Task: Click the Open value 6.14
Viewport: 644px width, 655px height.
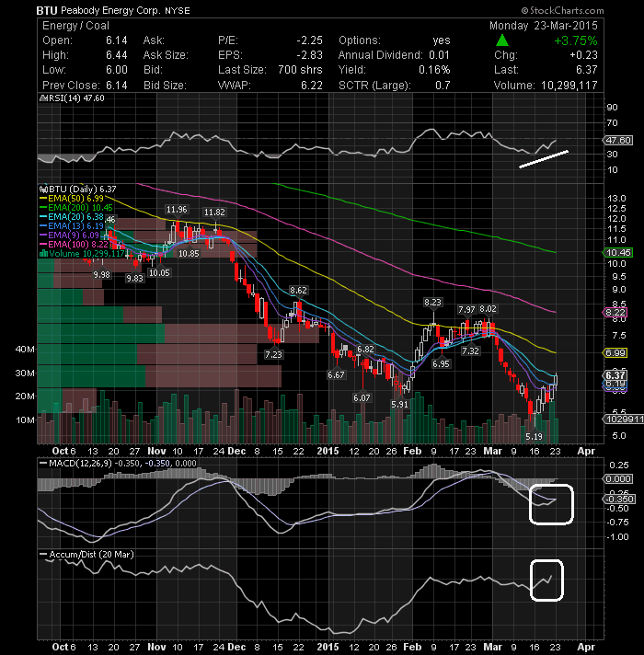Action: coord(117,40)
